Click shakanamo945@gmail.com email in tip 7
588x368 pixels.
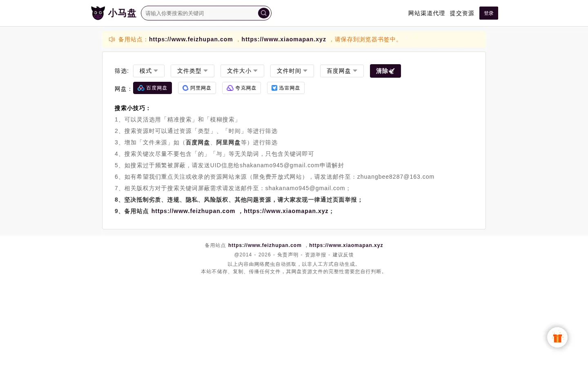click(305, 188)
